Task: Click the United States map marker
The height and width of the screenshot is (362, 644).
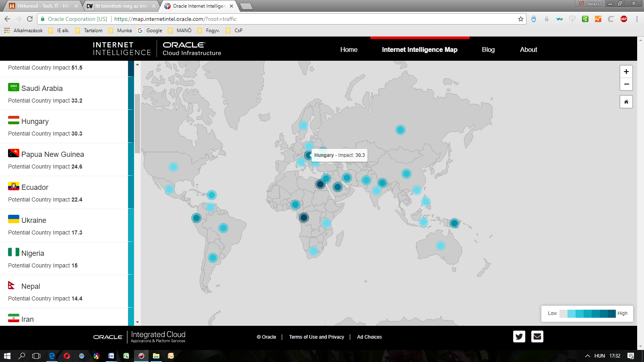Action: pyautogui.click(x=173, y=167)
